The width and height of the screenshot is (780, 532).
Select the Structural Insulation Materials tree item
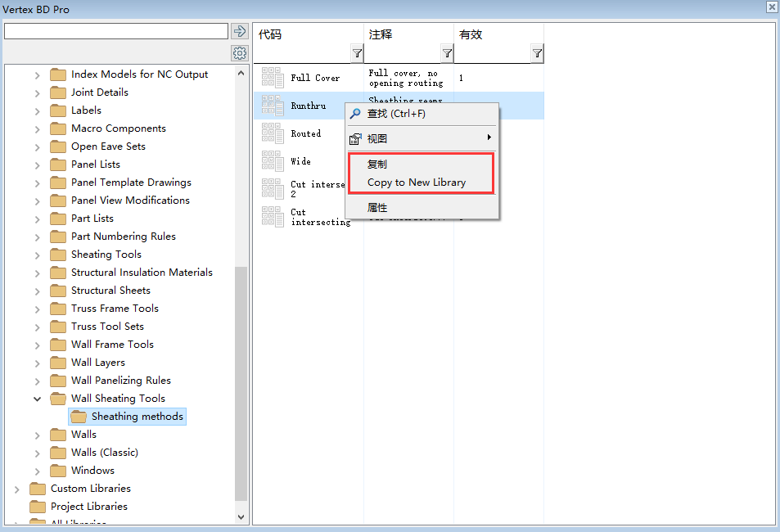click(x=142, y=273)
